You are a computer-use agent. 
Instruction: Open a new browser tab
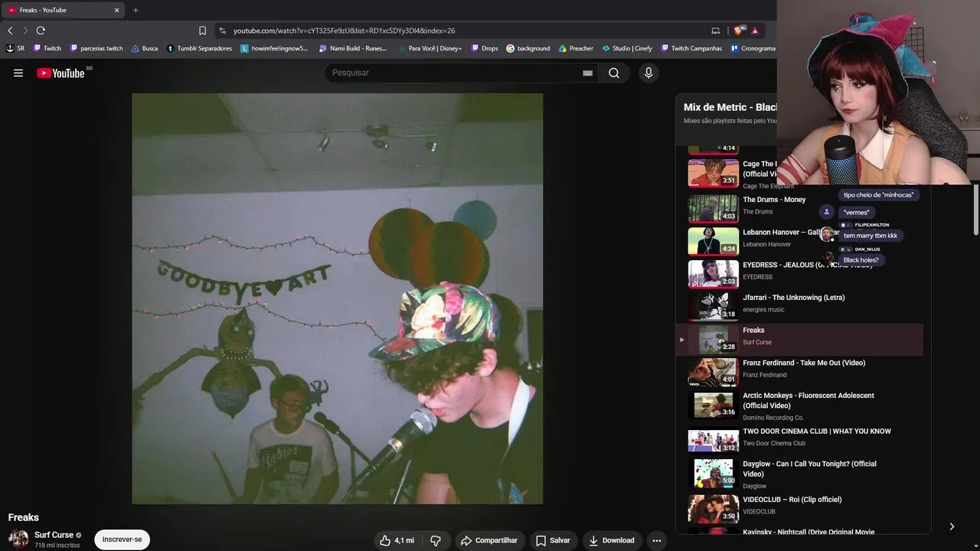click(136, 10)
